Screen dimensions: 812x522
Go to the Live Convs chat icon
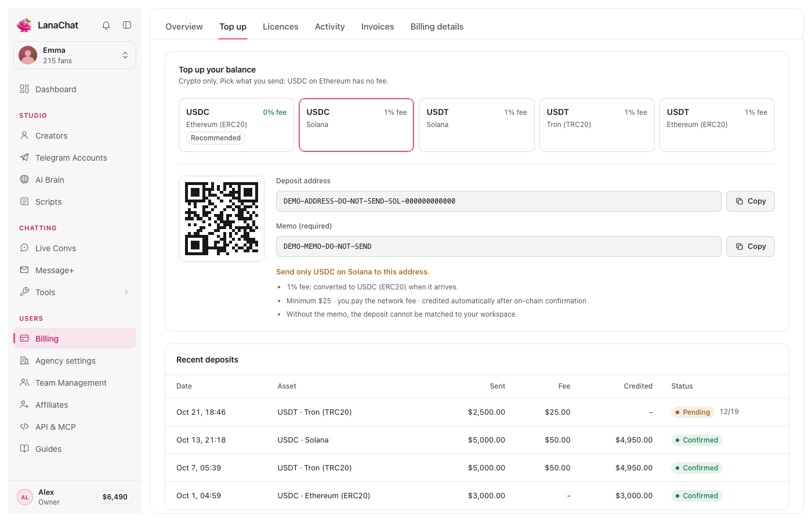click(24, 248)
